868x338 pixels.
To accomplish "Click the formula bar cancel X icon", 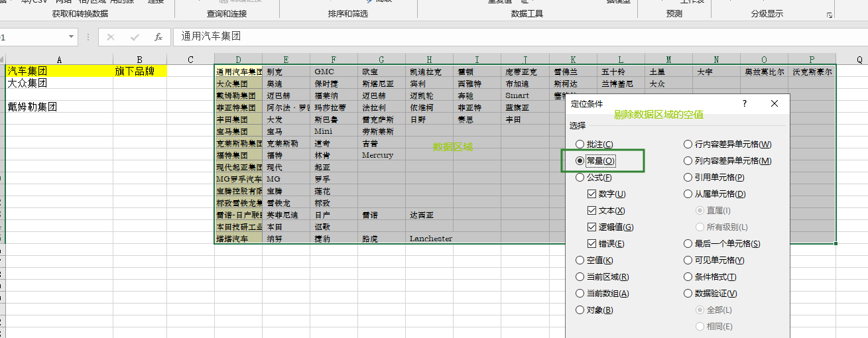I will click(x=111, y=37).
